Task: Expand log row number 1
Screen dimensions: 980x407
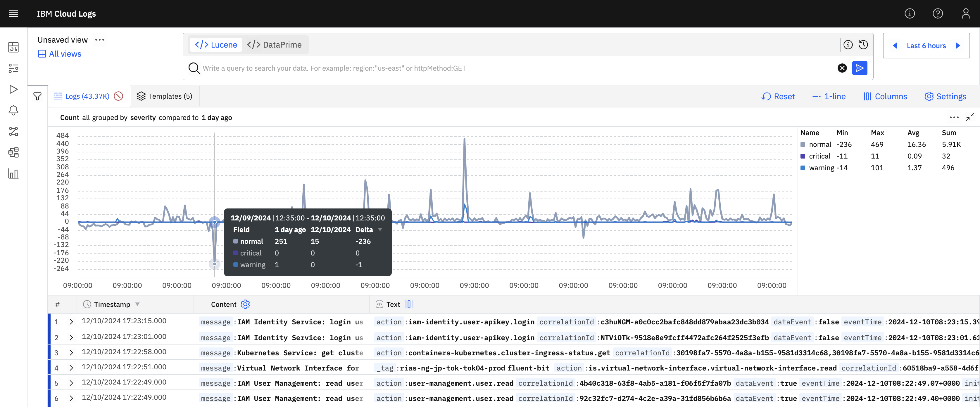Action: tap(71, 322)
